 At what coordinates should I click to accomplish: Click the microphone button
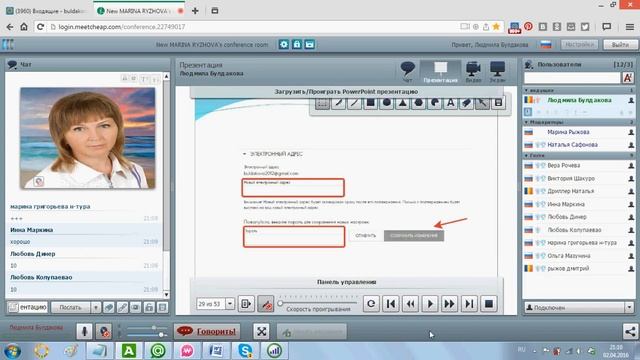point(84,331)
